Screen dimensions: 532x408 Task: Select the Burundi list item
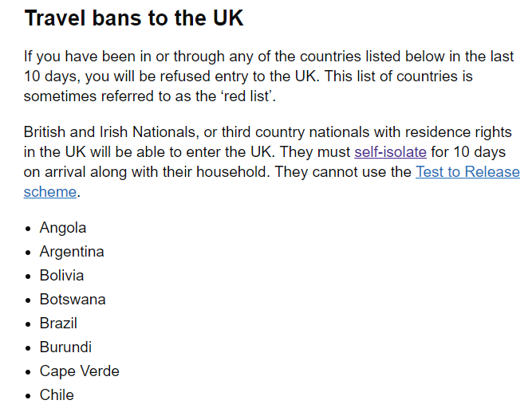click(x=65, y=347)
